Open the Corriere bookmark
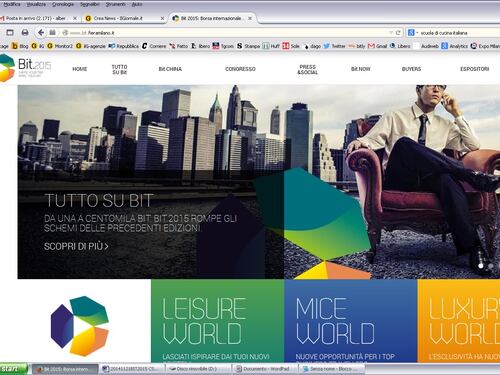 [154, 46]
